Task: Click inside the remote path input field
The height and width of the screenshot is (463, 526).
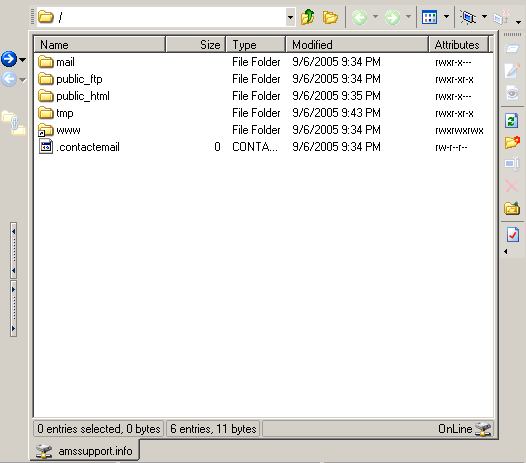Action: coord(171,17)
